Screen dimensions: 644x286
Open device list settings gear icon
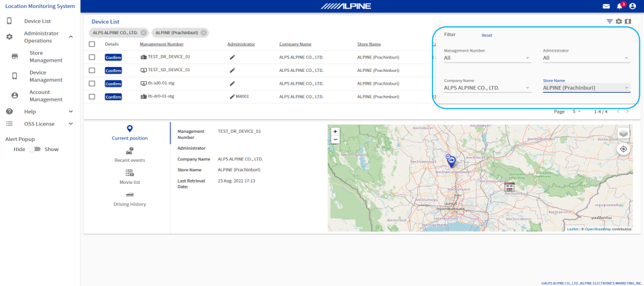click(x=619, y=21)
